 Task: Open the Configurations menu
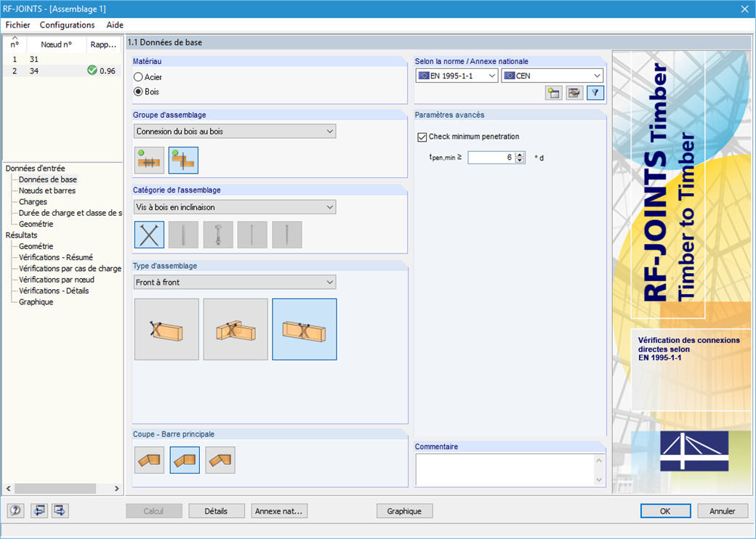click(67, 25)
